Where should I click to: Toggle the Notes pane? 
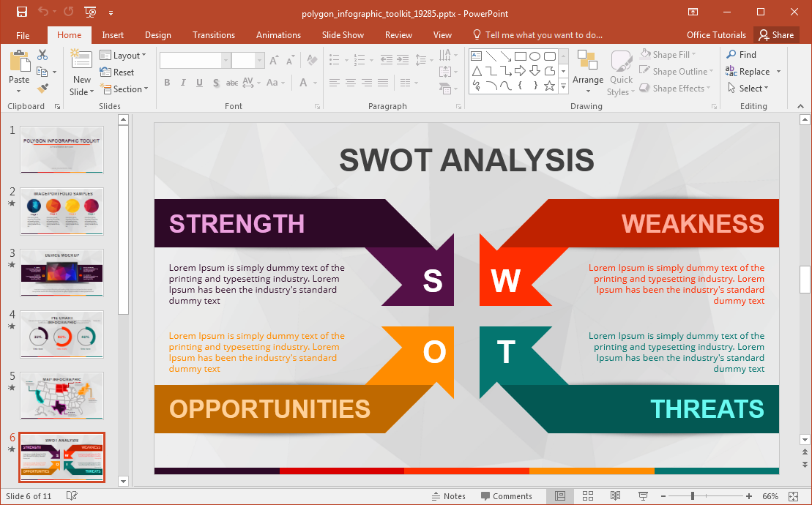[x=448, y=496]
